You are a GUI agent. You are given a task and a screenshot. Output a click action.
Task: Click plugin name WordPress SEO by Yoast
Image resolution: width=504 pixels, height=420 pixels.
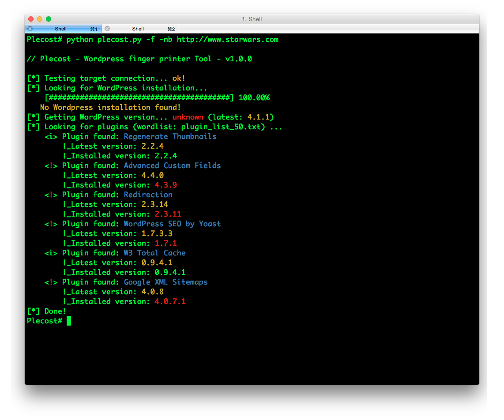172,224
